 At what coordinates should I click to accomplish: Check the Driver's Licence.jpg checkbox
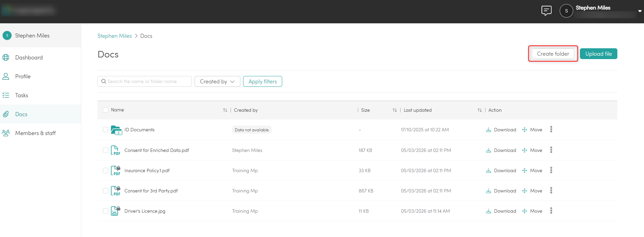click(x=106, y=211)
